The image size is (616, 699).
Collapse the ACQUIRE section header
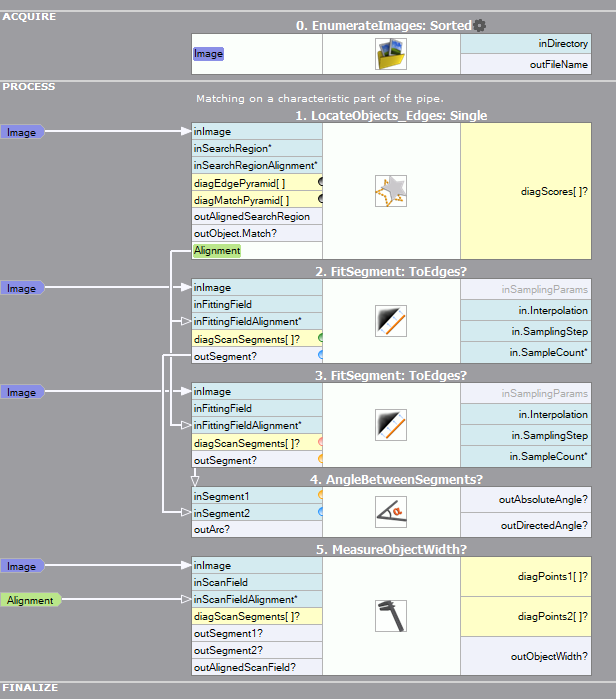(29, 17)
